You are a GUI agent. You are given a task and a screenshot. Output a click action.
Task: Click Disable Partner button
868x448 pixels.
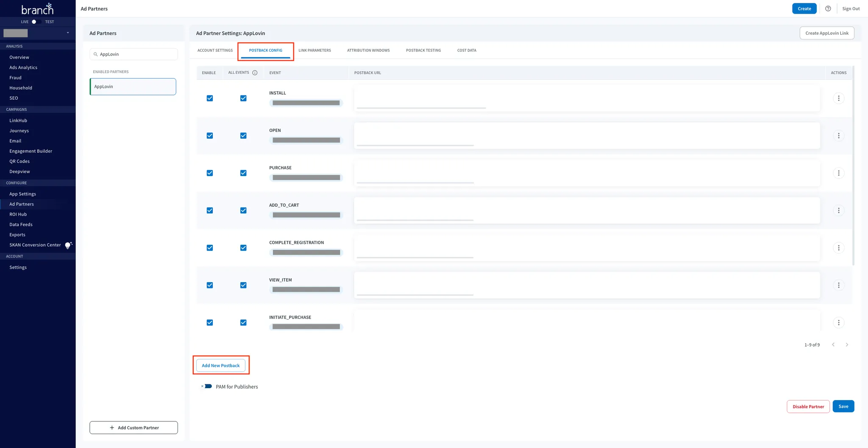(808, 406)
